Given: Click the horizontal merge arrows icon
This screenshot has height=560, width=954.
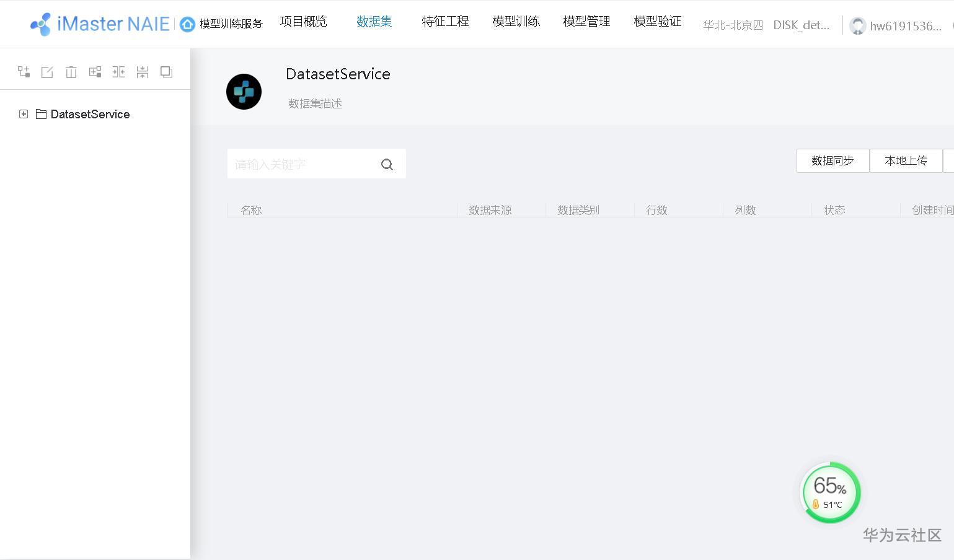Looking at the screenshot, I should point(118,72).
